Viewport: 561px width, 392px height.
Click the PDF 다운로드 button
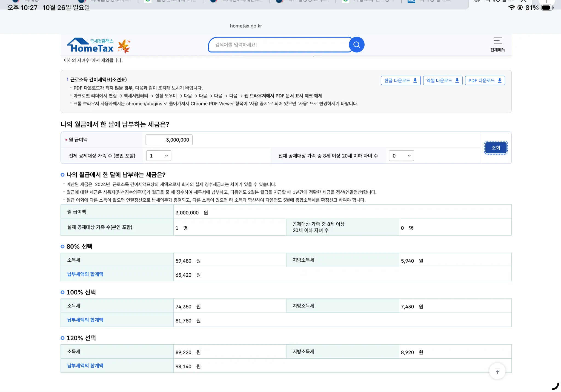(x=485, y=81)
